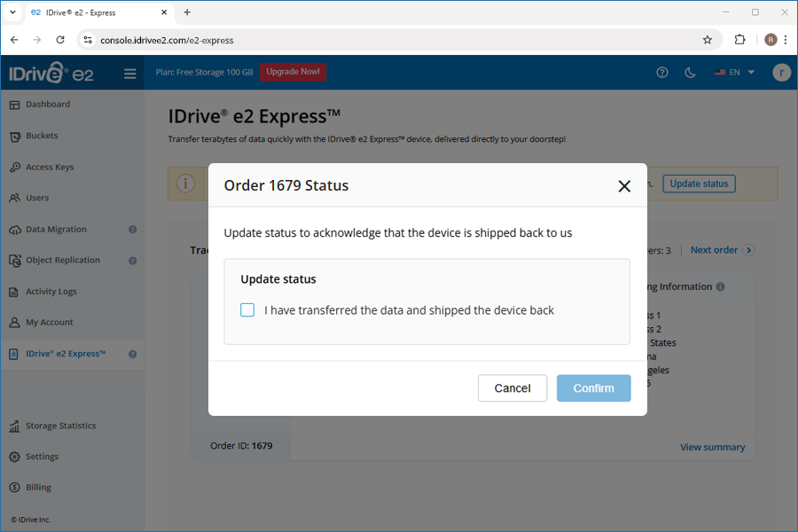Image resolution: width=798 pixels, height=532 pixels.
Task: Click the IDrive e2 logo
Action: (51, 73)
